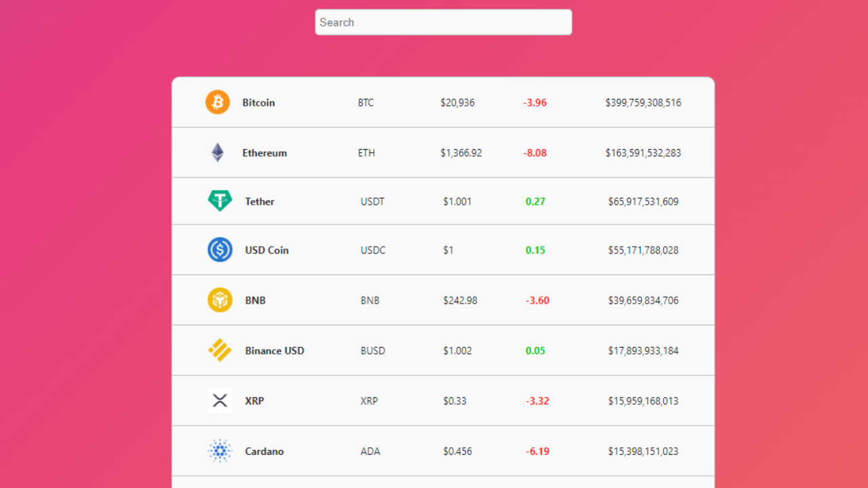Click the blue USD Coin logo icon
The width and height of the screenshot is (868, 488).
[220, 250]
